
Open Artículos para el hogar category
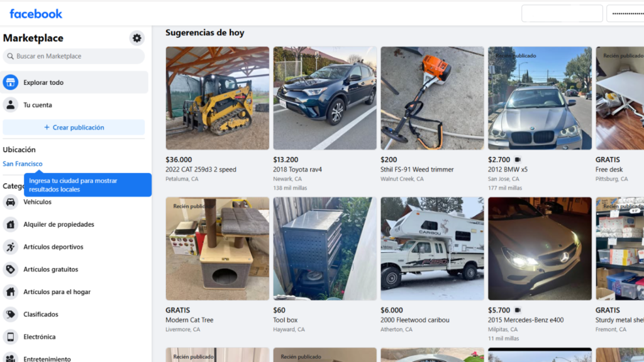tap(74, 292)
